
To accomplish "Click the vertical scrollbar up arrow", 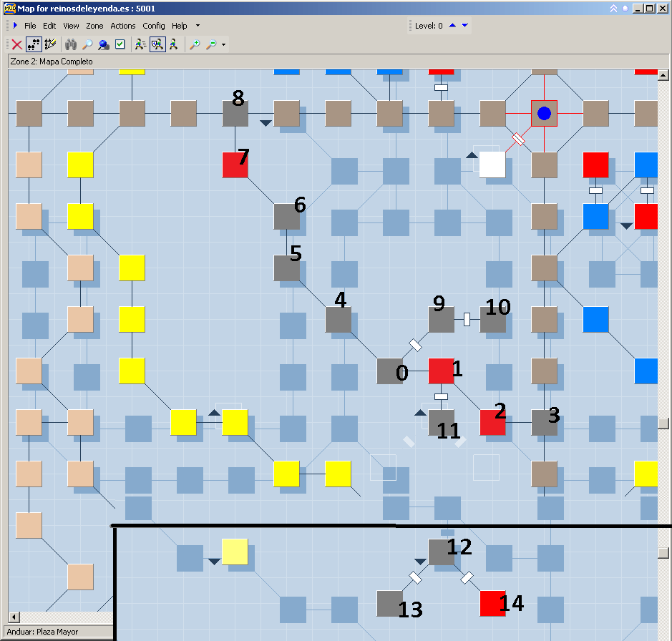I will point(663,76).
